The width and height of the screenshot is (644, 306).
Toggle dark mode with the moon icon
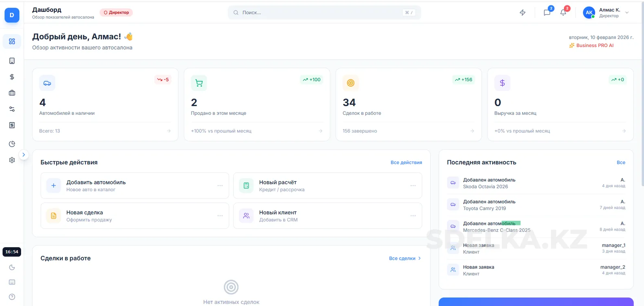[x=12, y=267]
